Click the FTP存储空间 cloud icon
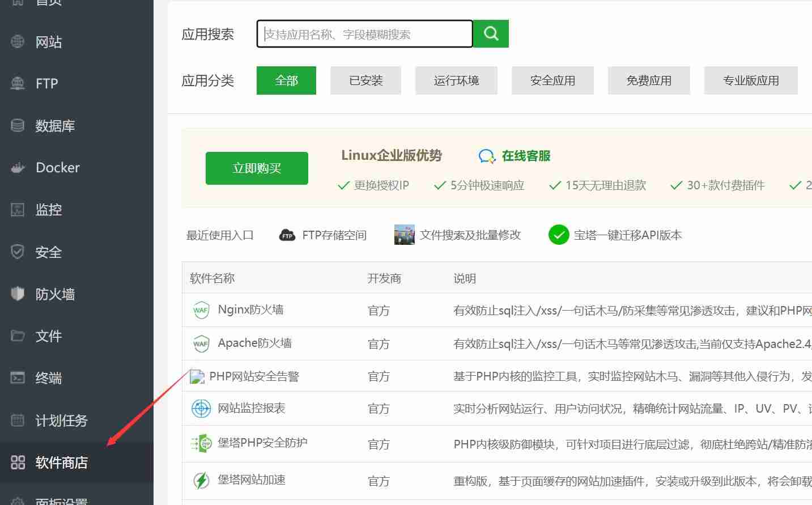Viewport: 812px width, 505px height. pos(287,234)
